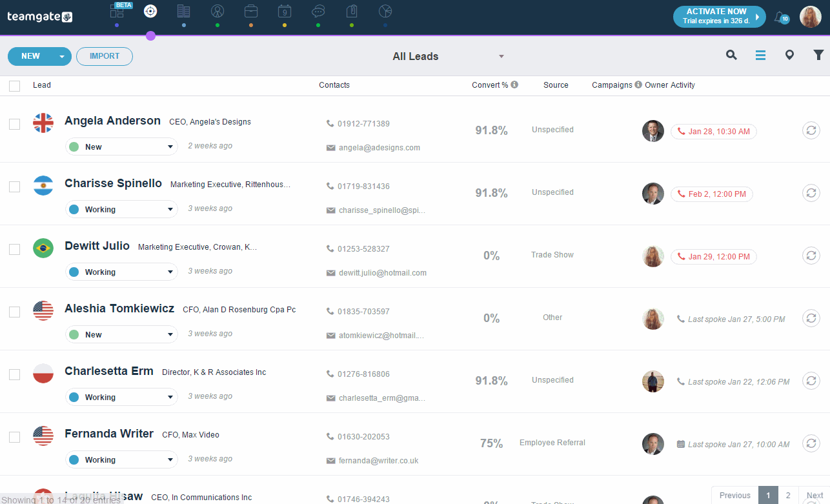Open the user profile avatar menu
Image resolution: width=830 pixels, height=504 pixels.
click(811, 17)
